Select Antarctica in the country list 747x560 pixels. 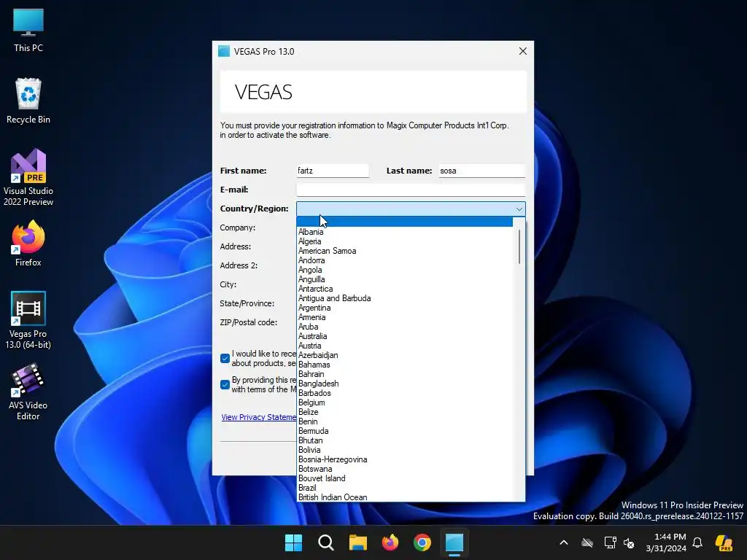pos(404,289)
